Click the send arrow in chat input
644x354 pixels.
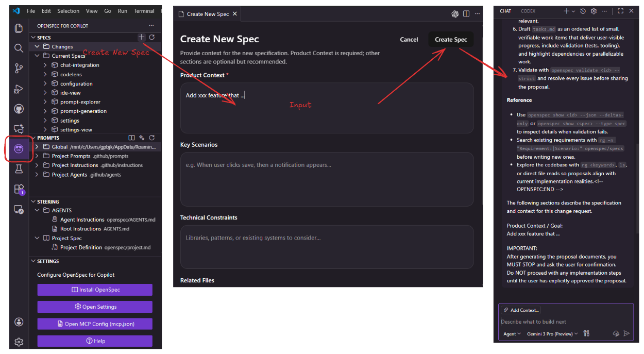point(626,334)
